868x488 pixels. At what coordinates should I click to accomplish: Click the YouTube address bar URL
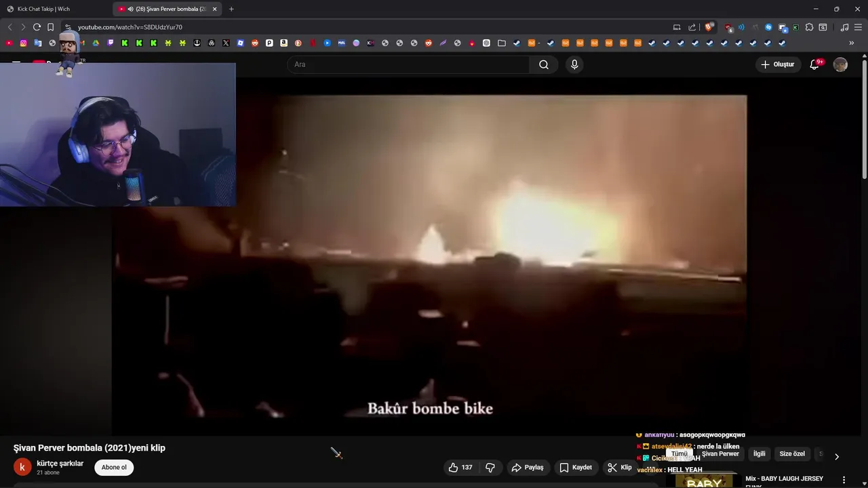click(x=130, y=27)
